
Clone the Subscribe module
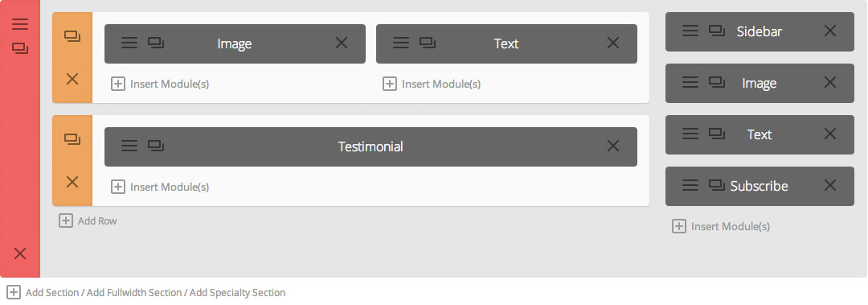pyautogui.click(x=717, y=185)
